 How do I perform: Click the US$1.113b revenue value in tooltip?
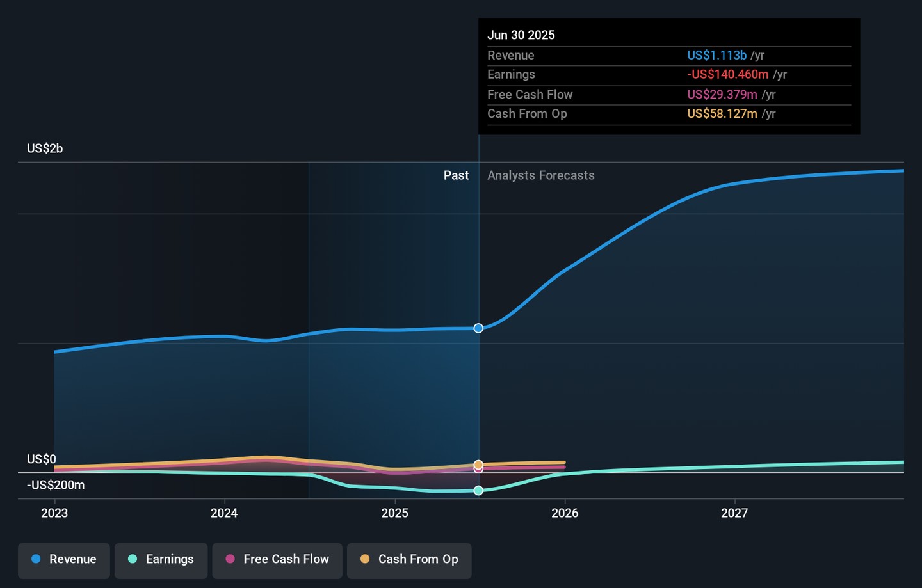click(x=716, y=56)
